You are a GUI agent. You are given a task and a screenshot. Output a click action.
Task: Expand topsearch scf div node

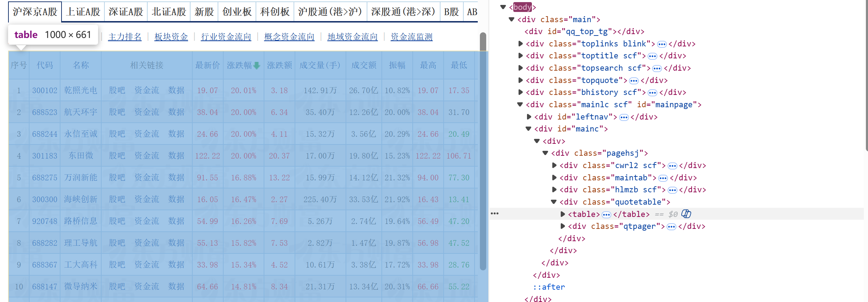click(521, 68)
